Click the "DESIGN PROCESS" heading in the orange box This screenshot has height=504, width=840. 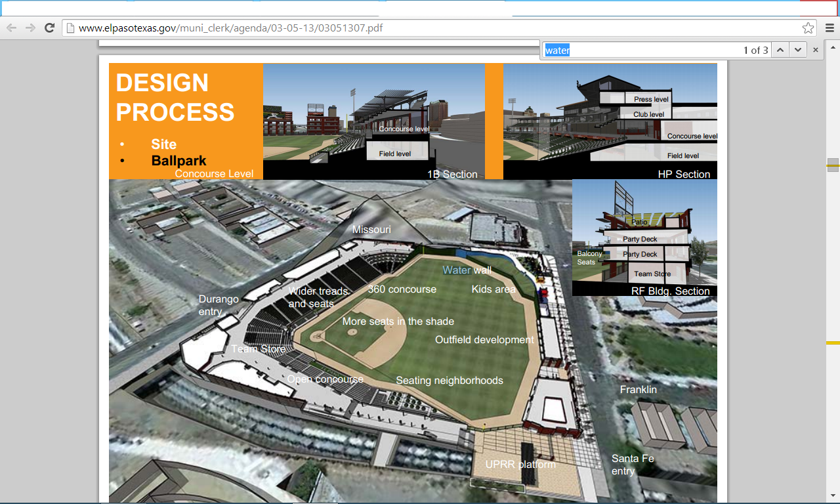[x=175, y=97]
